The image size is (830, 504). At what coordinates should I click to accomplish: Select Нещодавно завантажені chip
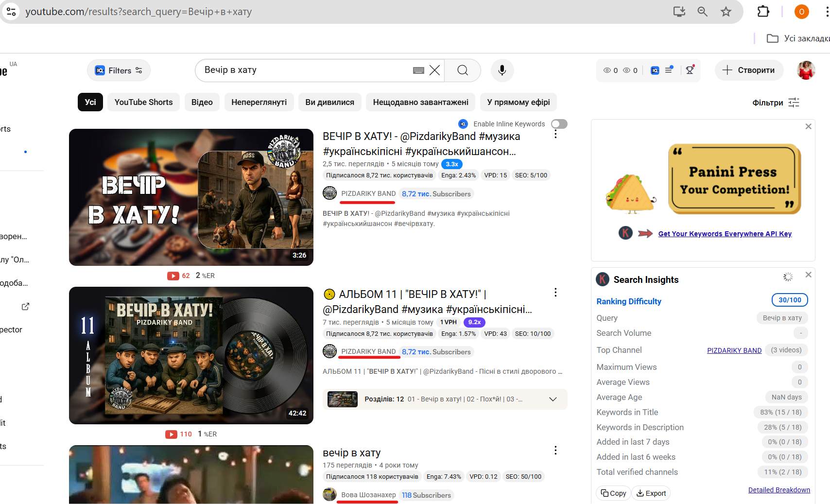click(x=421, y=102)
